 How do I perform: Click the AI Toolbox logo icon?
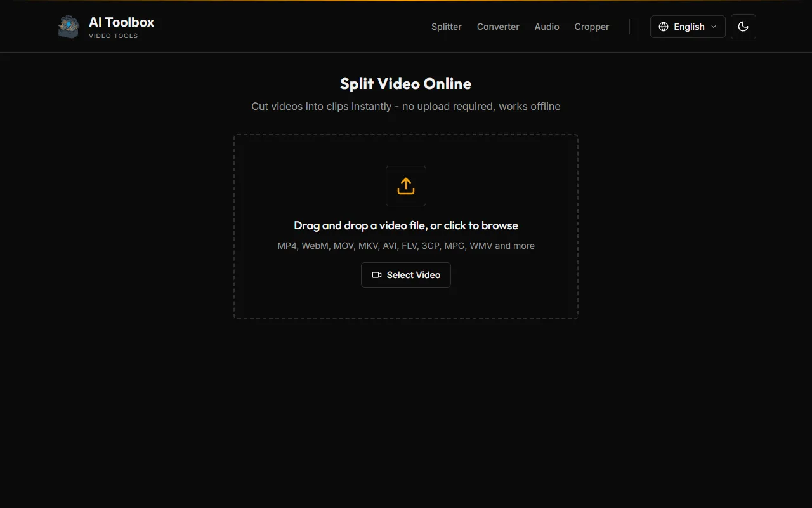pos(69,27)
